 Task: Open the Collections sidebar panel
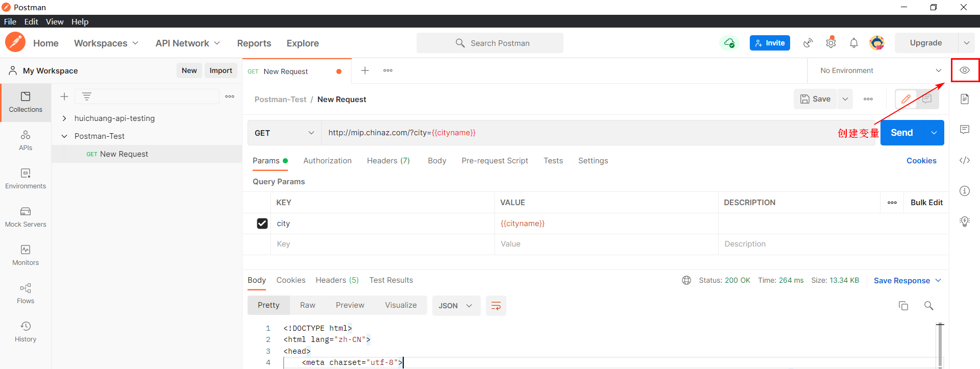tap(26, 103)
